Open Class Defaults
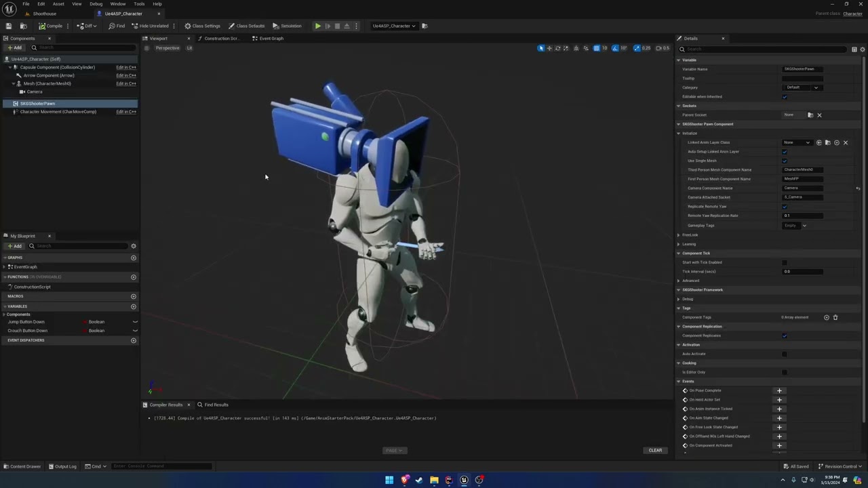Image resolution: width=868 pixels, height=488 pixels. pyautogui.click(x=246, y=26)
